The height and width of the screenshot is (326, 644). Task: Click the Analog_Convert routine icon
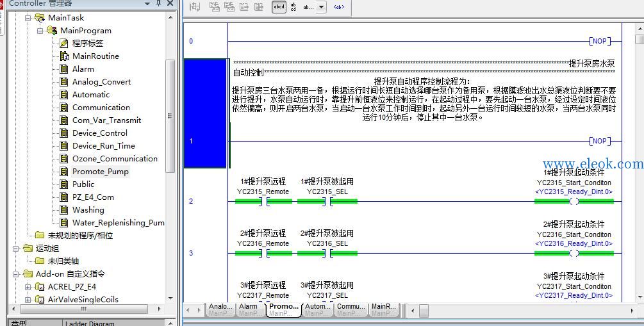[64, 81]
